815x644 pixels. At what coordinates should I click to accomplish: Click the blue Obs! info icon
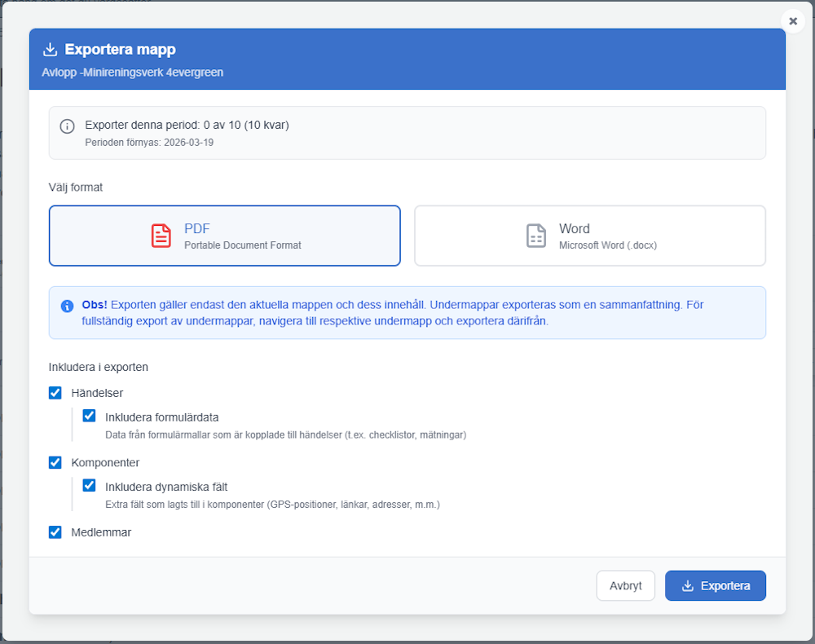pyautogui.click(x=67, y=307)
